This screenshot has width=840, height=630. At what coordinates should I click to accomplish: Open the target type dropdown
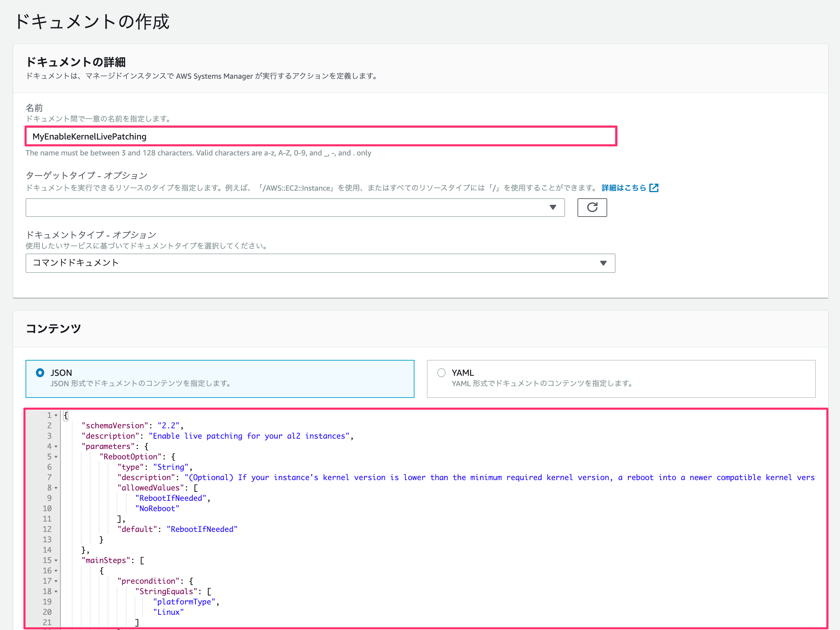[295, 207]
